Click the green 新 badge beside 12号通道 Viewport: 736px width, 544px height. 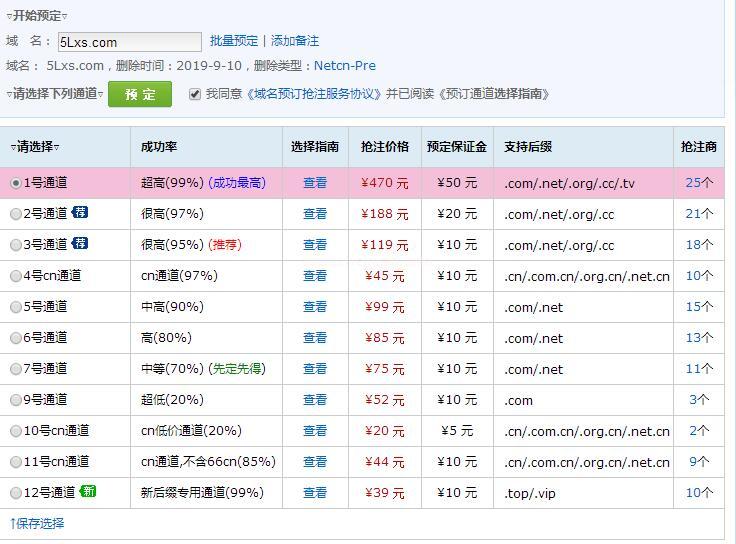click(88, 492)
